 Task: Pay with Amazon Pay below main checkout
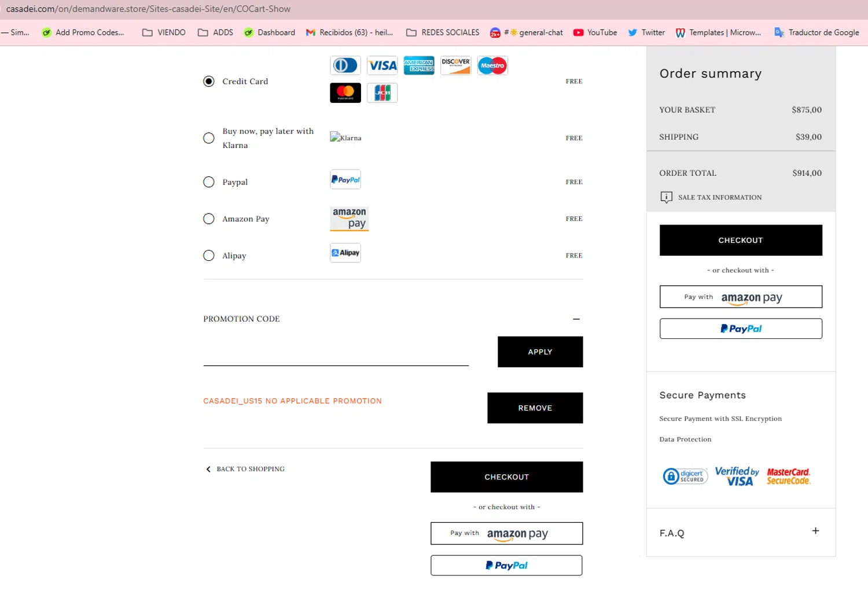506,533
